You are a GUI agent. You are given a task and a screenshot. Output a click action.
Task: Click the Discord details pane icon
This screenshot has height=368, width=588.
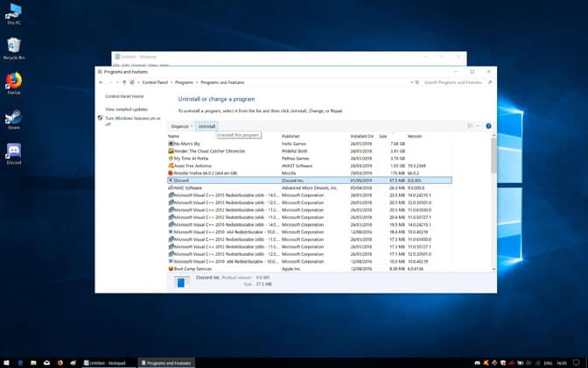click(x=181, y=281)
